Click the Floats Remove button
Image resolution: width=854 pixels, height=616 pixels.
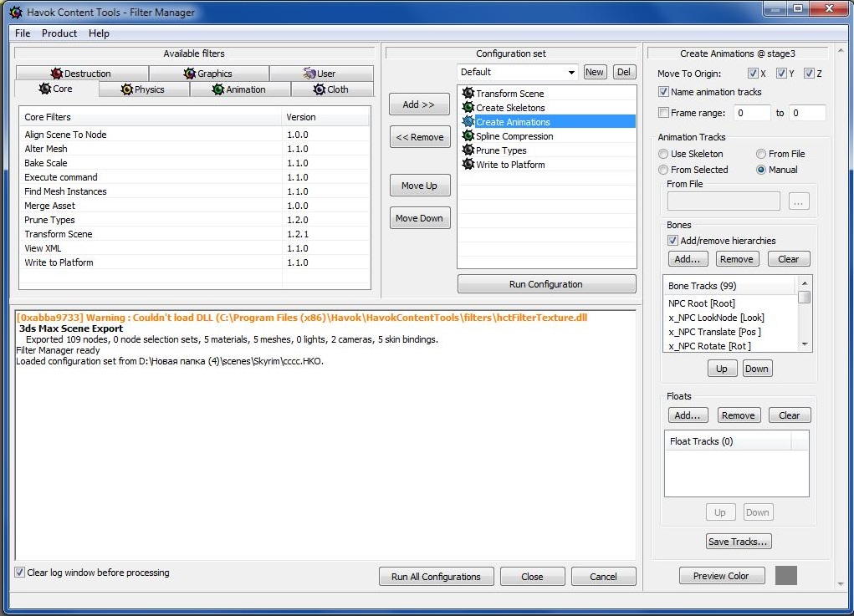tap(738, 415)
